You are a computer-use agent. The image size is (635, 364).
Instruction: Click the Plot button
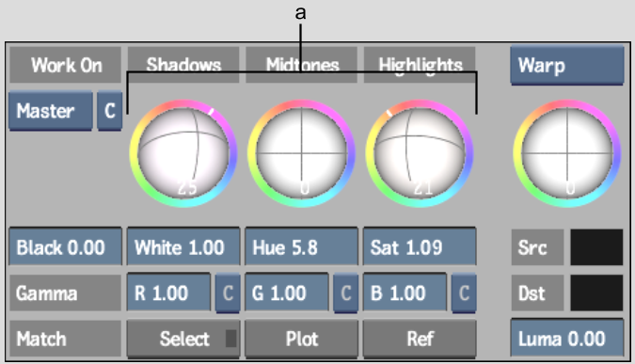[x=302, y=339]
